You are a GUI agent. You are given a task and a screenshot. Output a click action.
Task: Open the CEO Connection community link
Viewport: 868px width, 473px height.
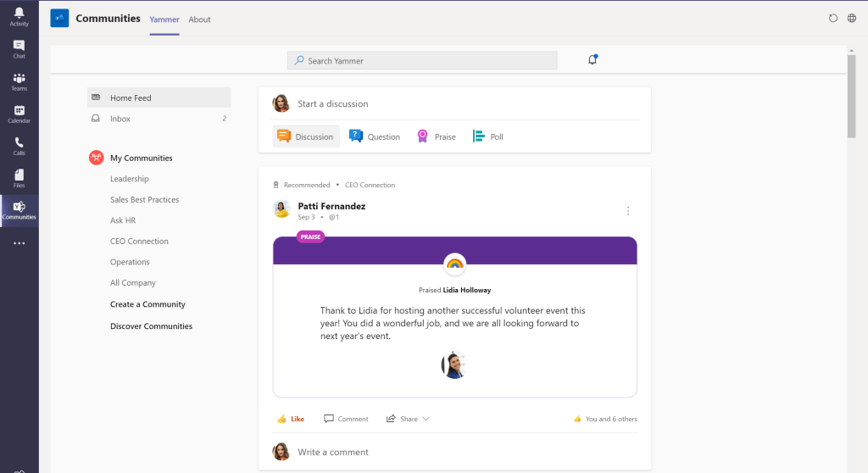tap(139, 242)
